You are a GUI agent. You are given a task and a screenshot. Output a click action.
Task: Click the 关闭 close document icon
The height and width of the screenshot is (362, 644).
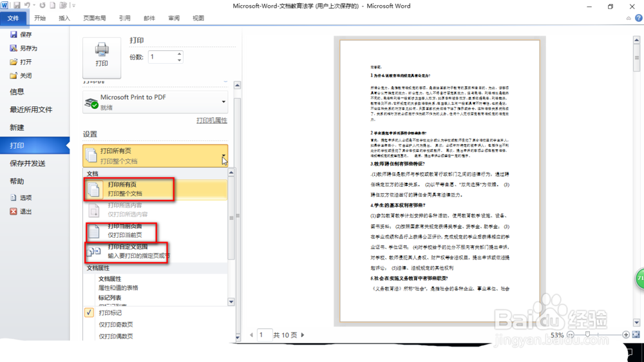(14, 75)
